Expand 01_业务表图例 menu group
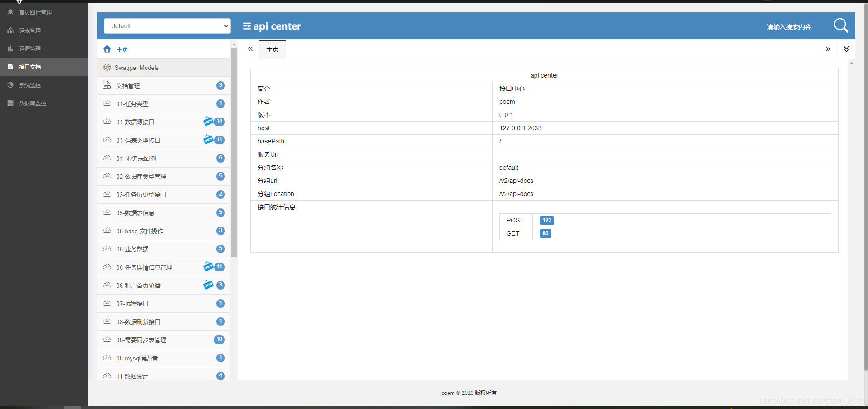The image size is (868, 409). coord(164,158)
